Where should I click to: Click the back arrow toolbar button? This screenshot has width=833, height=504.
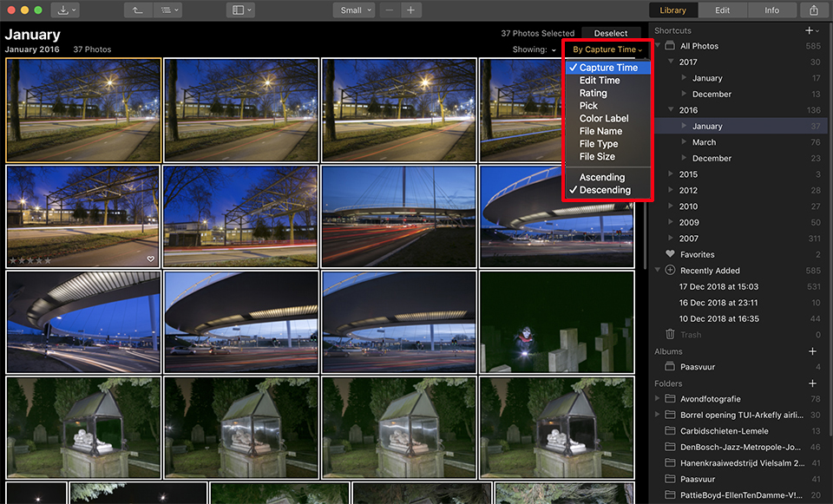tap(138, 10)
